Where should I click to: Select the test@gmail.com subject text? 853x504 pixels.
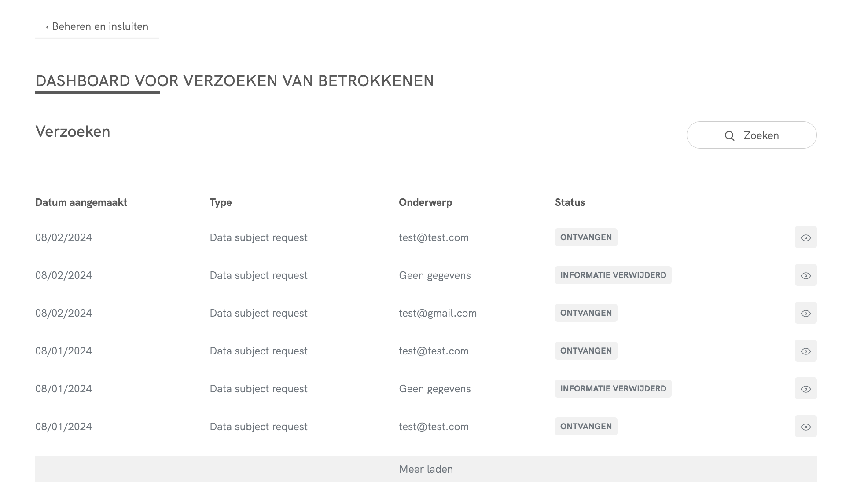pyautogui.click(x=438, y=313)
